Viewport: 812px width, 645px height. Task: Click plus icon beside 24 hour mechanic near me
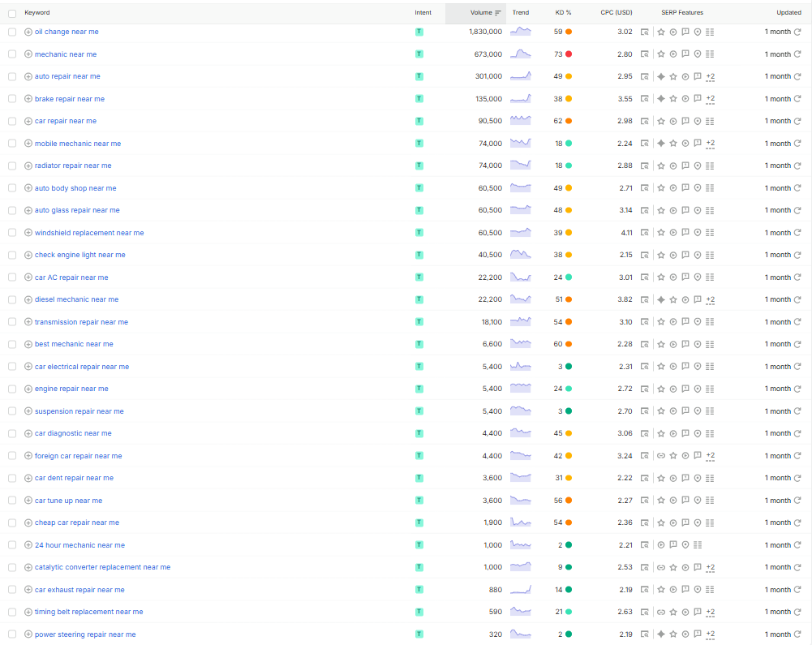[28, 545]
